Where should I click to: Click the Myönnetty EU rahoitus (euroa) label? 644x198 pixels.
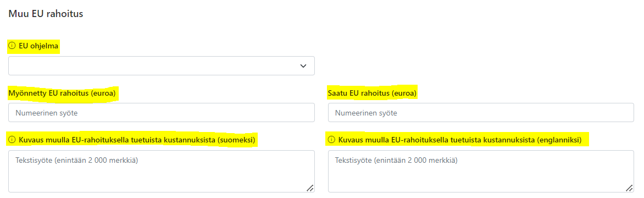click(x=62, y=94)
